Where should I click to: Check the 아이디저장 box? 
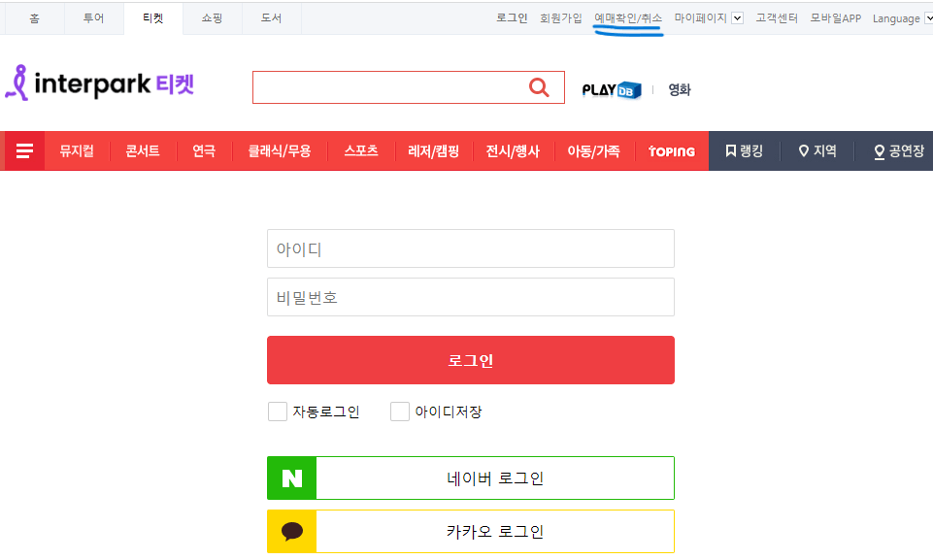point(400,412)
